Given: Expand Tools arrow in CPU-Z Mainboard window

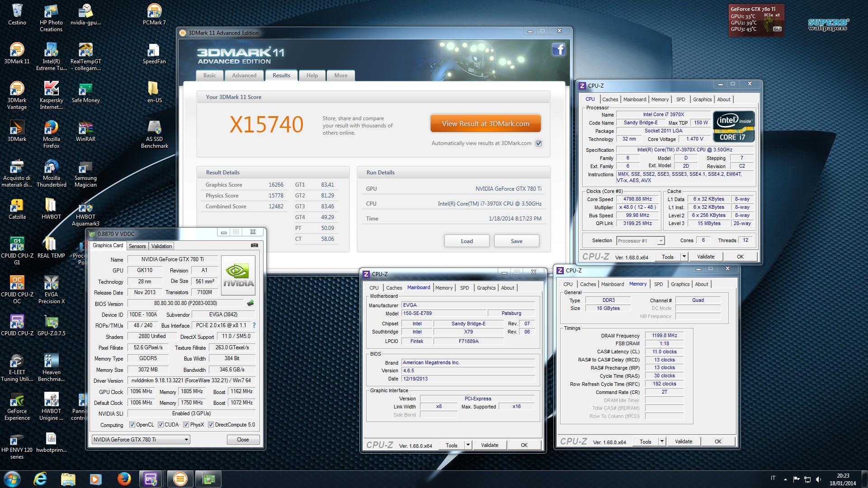Looking at the screenshot, I should coord(468,445).
